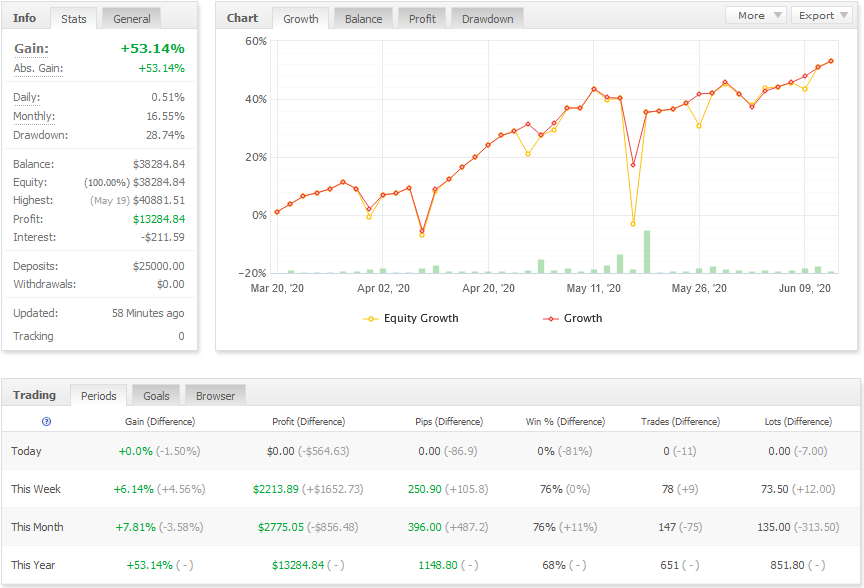The width and height of the screenshot is (864, 588).
Task: Click the Balance value $38284.84
Action: [159, 164]
